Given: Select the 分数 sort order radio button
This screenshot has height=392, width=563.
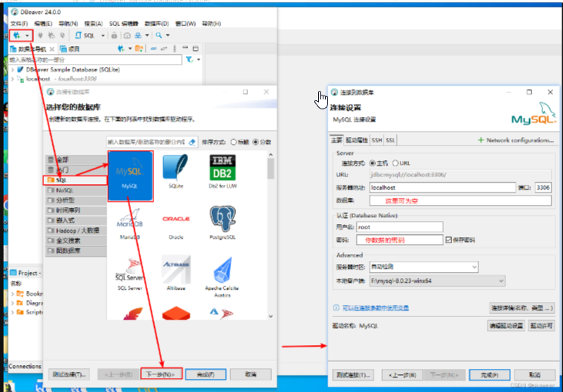Looking at the screenshot, I should click(256, 142).
